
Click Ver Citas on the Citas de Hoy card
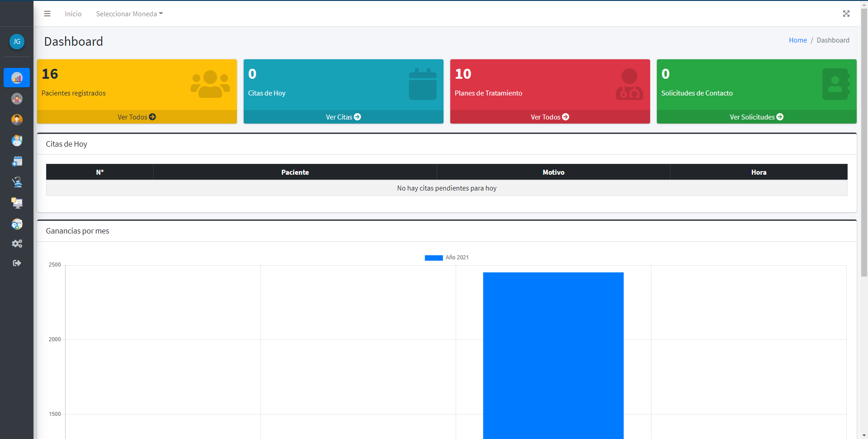[x=343, y=117]
